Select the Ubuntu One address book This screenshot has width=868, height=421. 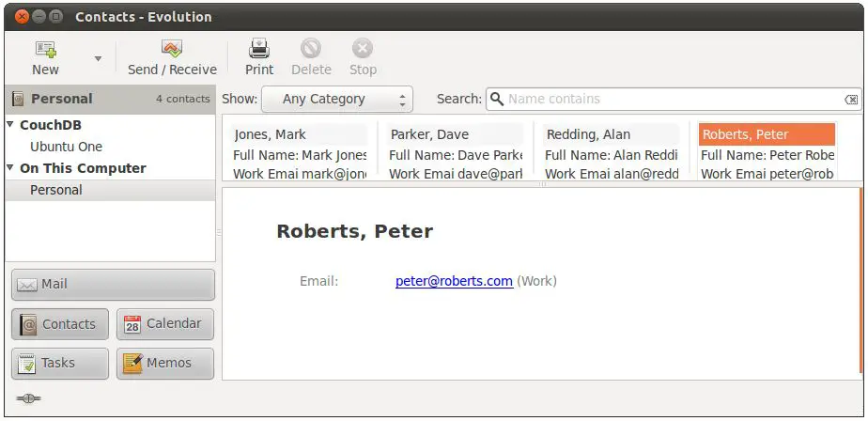pyautogui.click(x=66, y=147)
